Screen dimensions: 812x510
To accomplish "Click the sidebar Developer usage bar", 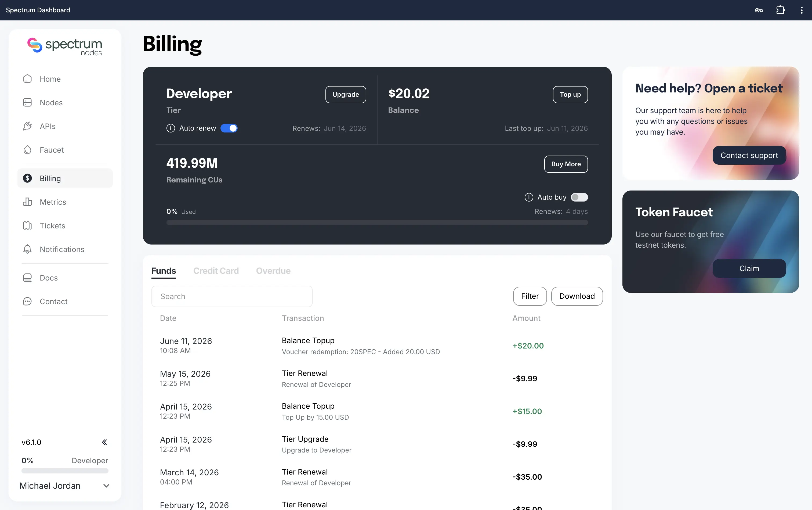I will (x=65, y=471).
